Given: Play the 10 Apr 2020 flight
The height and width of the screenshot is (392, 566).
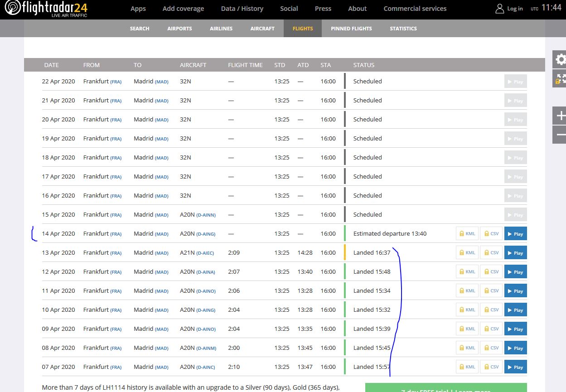Looking at the screenshot, I should pos(516,310).
